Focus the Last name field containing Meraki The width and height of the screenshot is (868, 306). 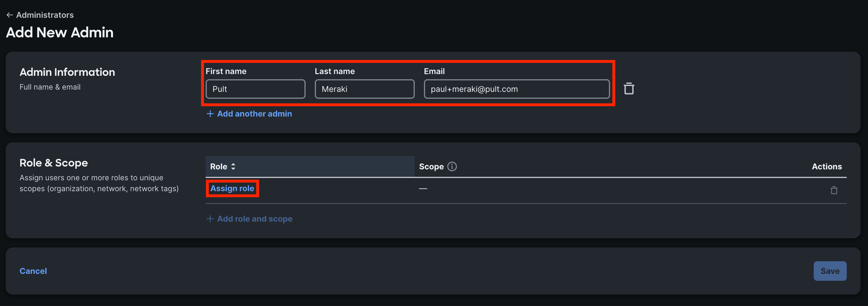coord(364,89)
